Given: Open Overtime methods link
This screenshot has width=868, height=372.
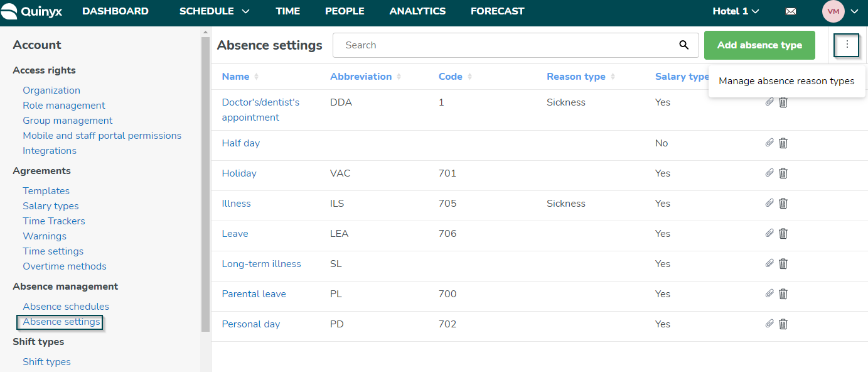Looking at the screenshot, I should click(65, 266).
